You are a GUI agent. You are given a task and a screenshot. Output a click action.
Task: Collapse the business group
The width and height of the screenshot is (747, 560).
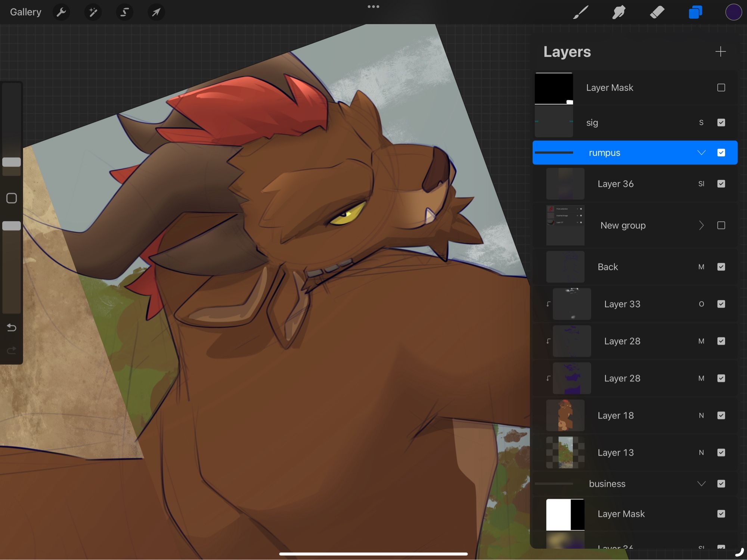point(701,484)
